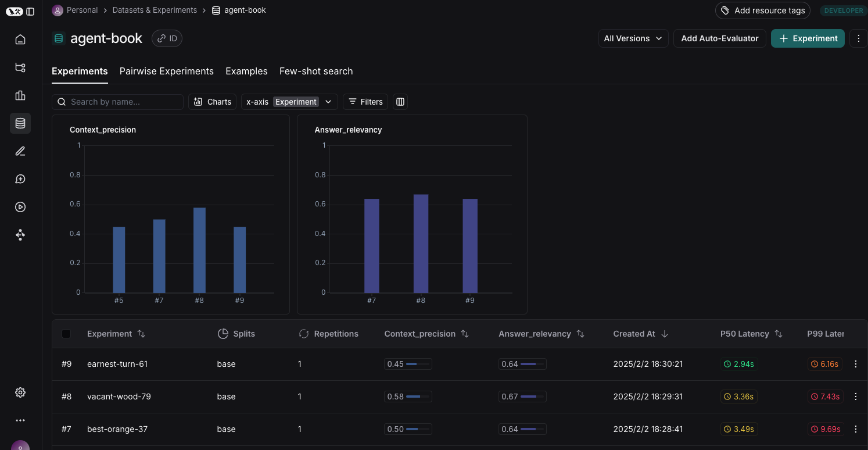Open row actions for best-orange-37
This screenshot has width=868, height=450.
[855, 429]
